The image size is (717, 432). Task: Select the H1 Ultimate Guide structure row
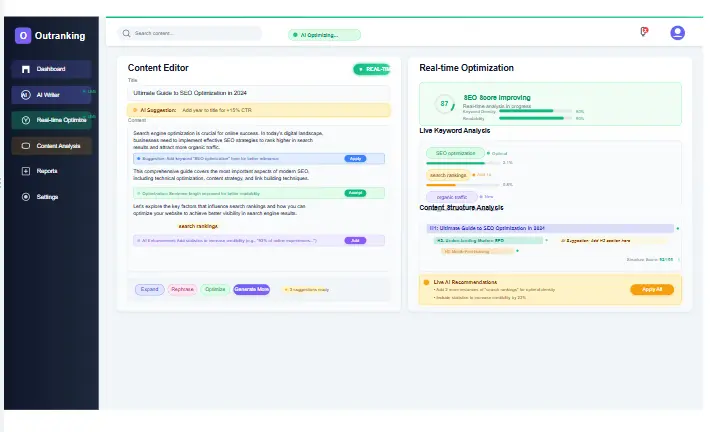pyautogui.click(x=550, y=228)
